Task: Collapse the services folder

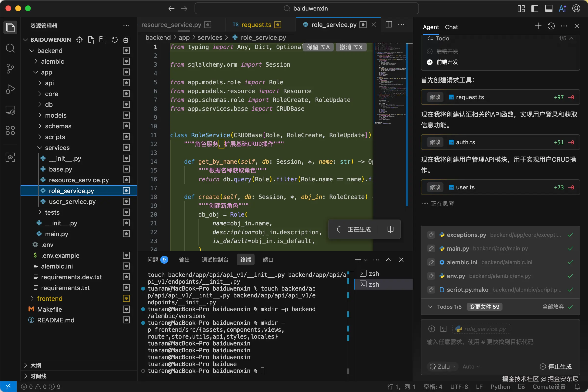Action: point(57,147)
